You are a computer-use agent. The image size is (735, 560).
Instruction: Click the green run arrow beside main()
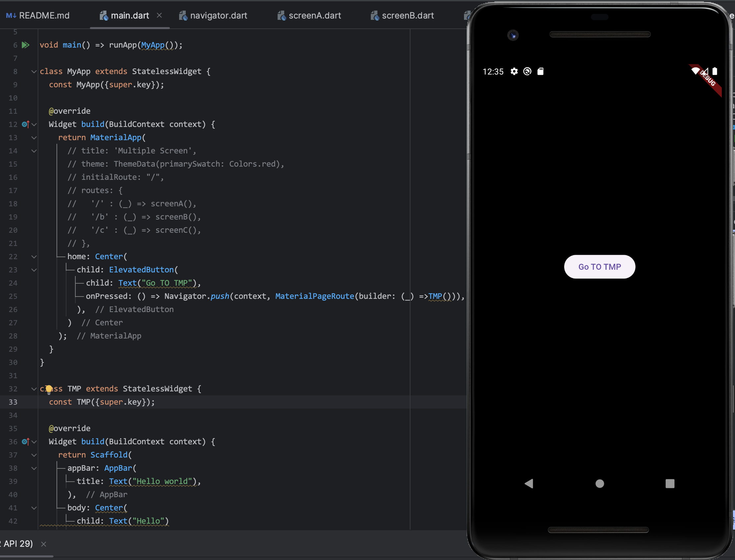26,45
